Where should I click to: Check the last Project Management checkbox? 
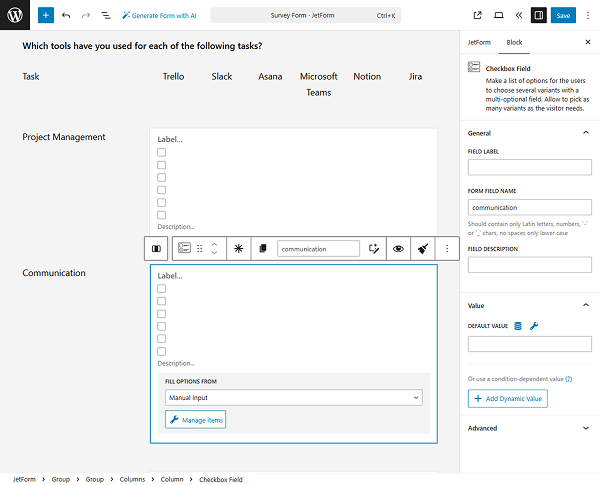[x=161, y=215]
